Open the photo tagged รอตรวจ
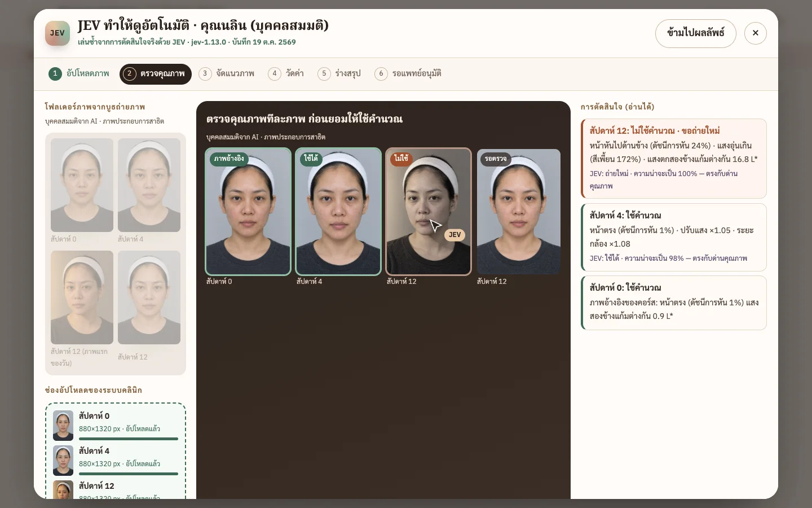The image size is (812, 508). tap(519, 212)
